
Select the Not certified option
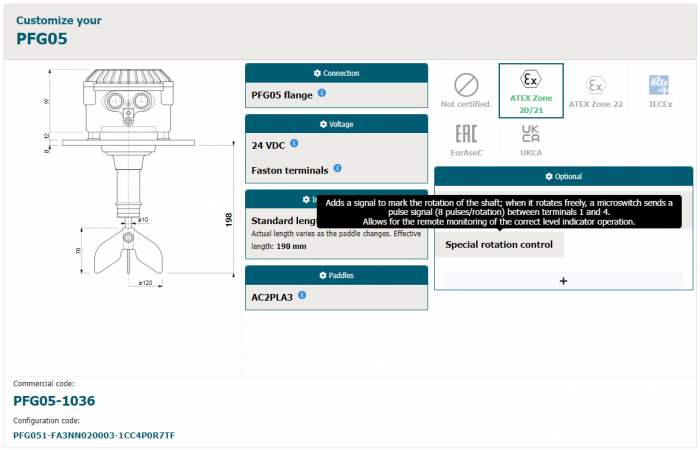click(x=466, y=90)
